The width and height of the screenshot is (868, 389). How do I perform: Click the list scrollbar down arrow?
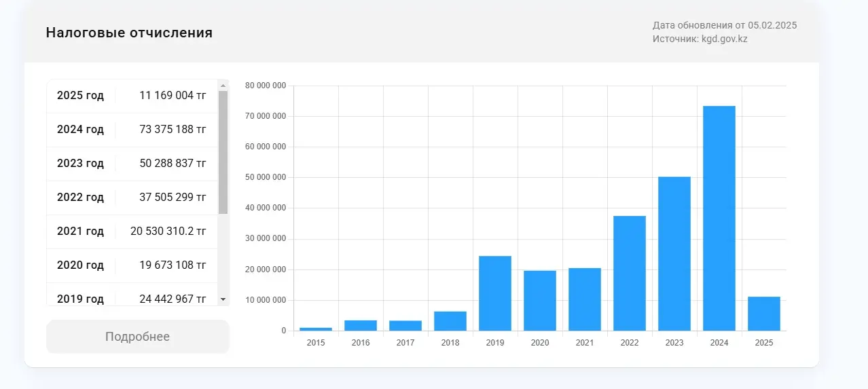tap(223, 299)
